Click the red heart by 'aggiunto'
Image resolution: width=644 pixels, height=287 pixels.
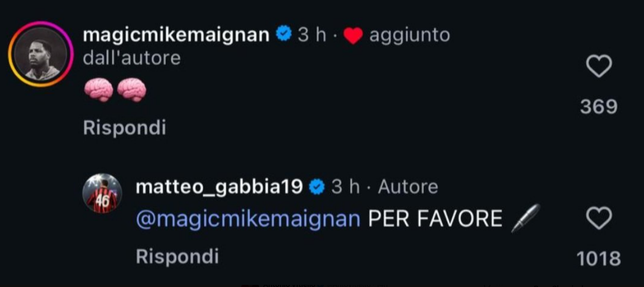coord(353,36)
